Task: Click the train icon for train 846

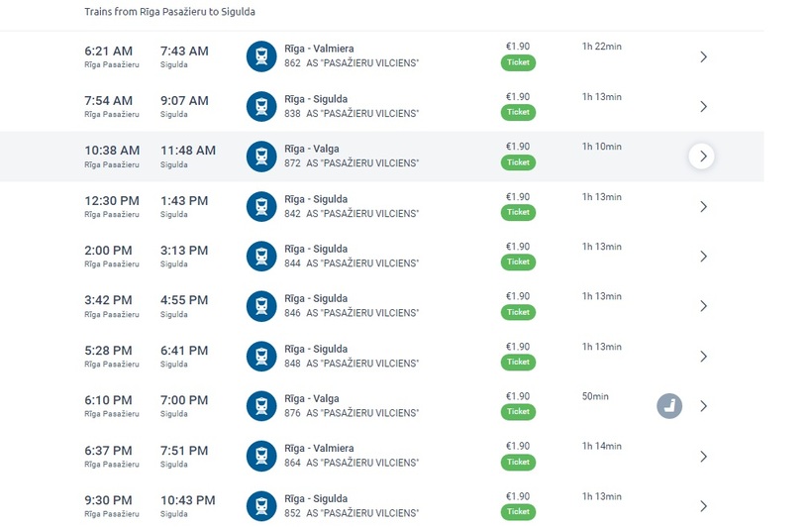Action: [x=260, y=306]
